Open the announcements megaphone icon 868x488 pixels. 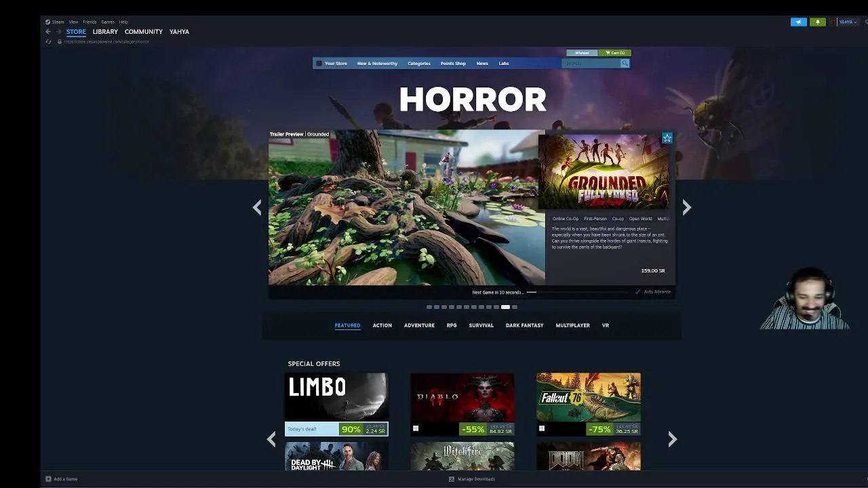(x=799, y=22)
